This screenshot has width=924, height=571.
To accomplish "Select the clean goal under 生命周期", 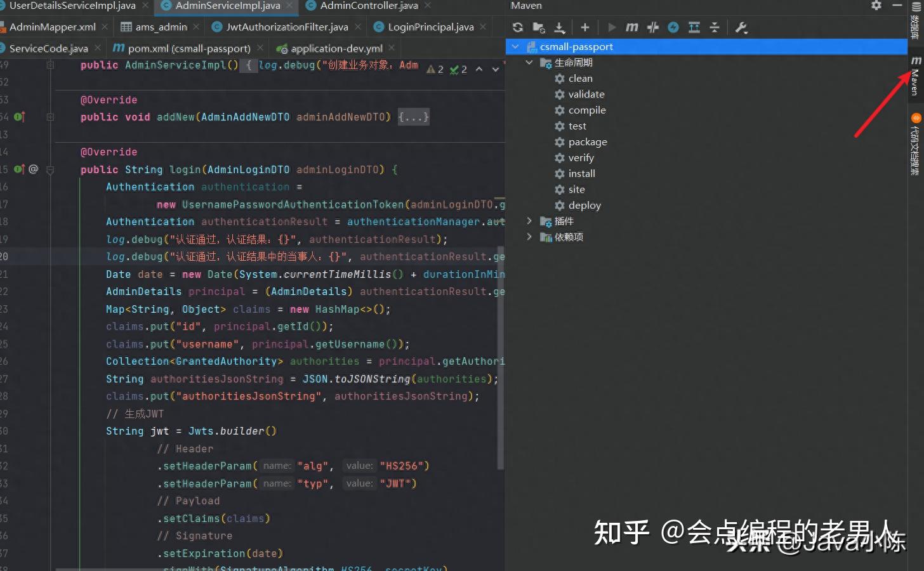I will pyautogui.click(x=579, y=78).
